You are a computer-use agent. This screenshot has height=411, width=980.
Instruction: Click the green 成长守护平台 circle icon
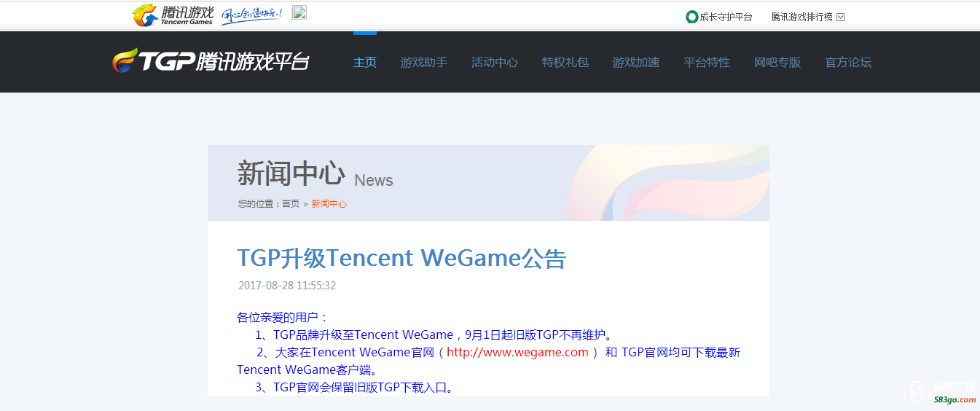tap(691, 17)
